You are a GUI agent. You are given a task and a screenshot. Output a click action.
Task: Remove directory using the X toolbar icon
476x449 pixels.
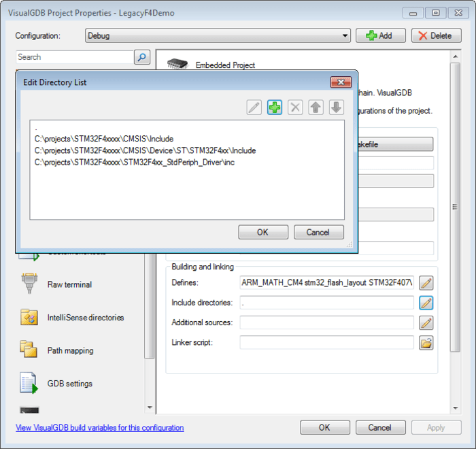(295, 107)
